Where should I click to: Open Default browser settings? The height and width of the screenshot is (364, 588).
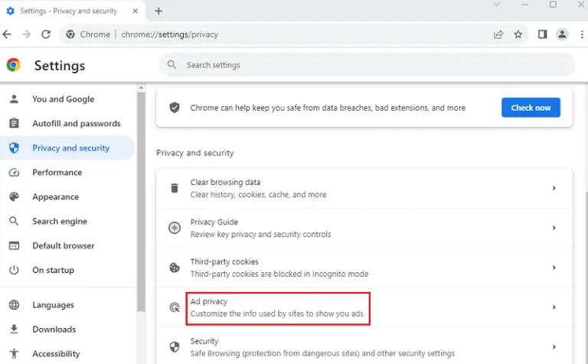coord(67,245)
